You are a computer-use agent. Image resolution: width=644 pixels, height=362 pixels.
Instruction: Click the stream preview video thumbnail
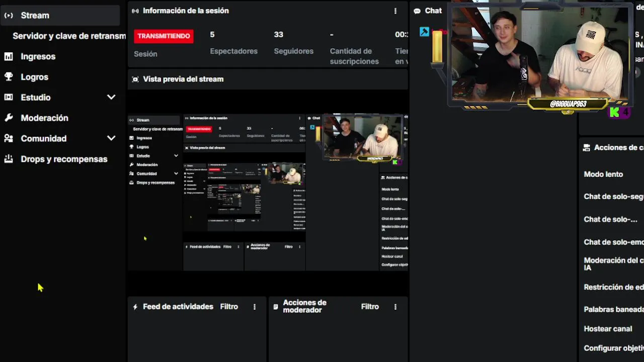(x=268, y=193)
